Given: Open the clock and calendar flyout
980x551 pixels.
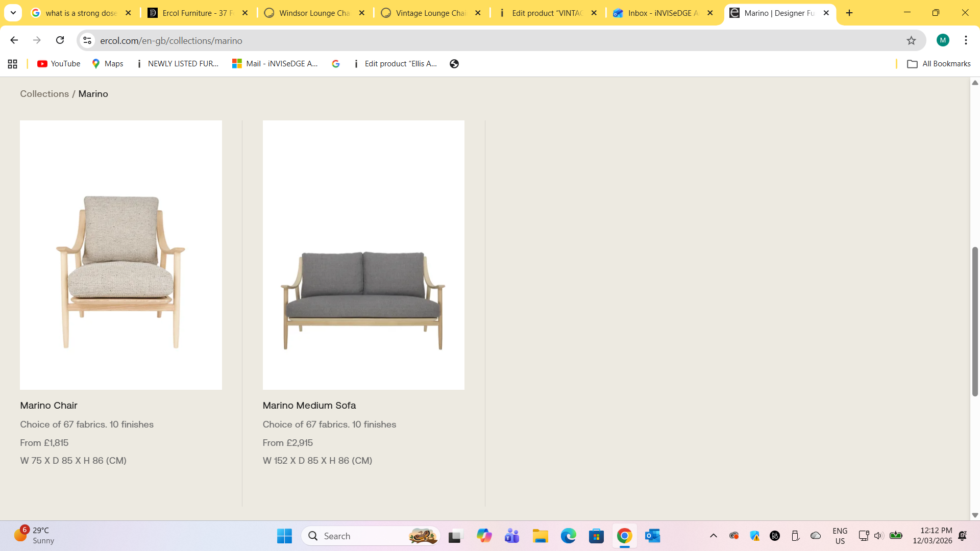Looking at the screenshot, I should pos(932,536).
